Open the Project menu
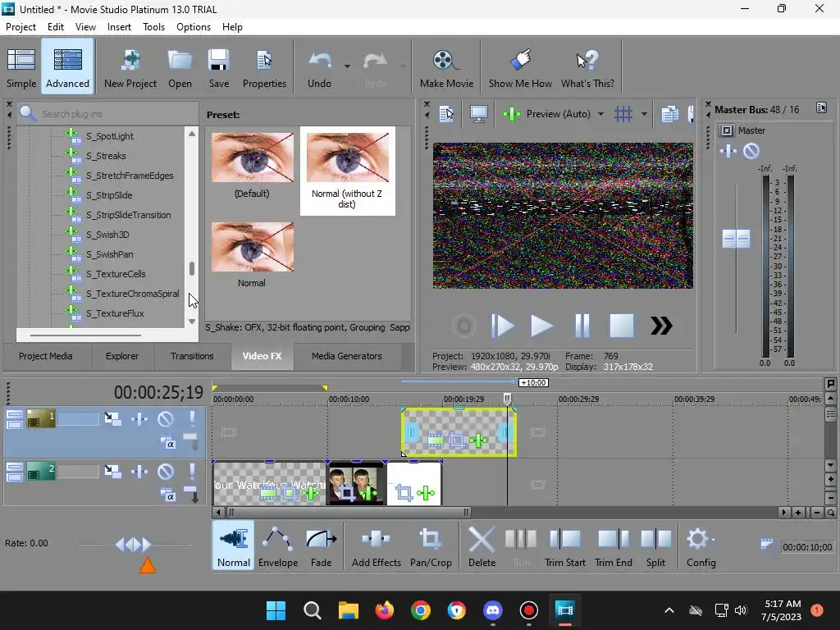 [x=21, y=27]
